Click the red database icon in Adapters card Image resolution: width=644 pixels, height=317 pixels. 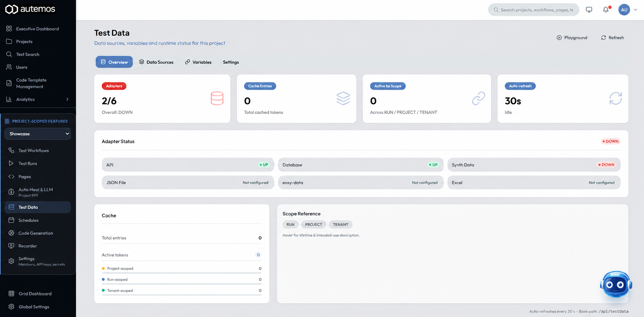(217, 98)
